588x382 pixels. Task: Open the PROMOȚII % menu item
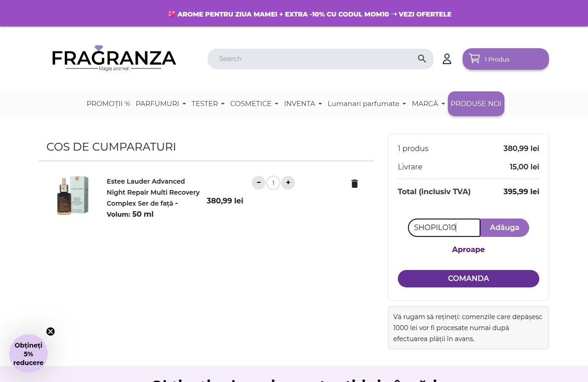(108, 104)
